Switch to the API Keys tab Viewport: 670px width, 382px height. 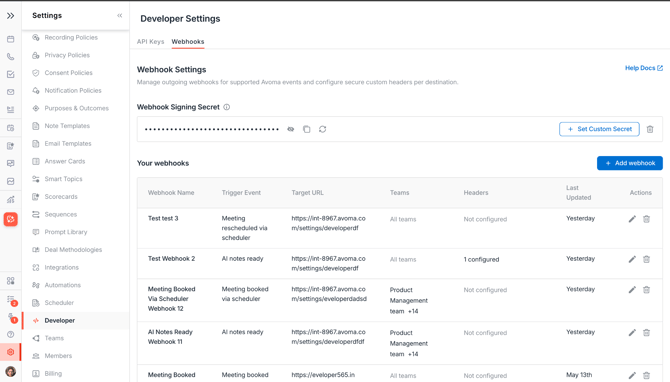point(150,41)
